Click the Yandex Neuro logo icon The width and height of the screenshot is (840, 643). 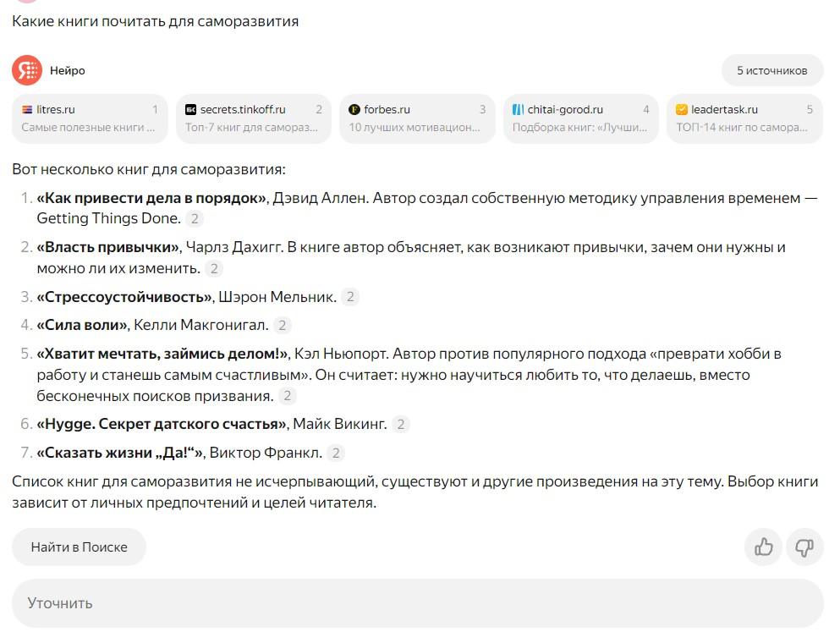27,70
